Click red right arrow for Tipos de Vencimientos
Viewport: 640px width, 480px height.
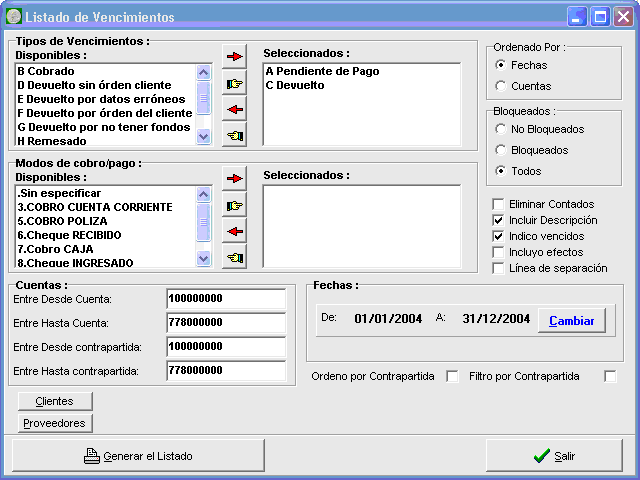click(234, 58)
